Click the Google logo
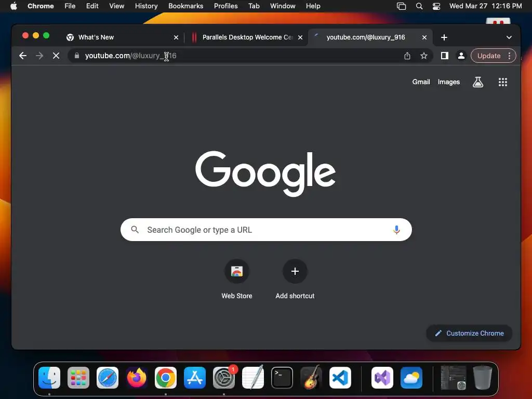The image size is (532, 399). click(x=265, y=174)
